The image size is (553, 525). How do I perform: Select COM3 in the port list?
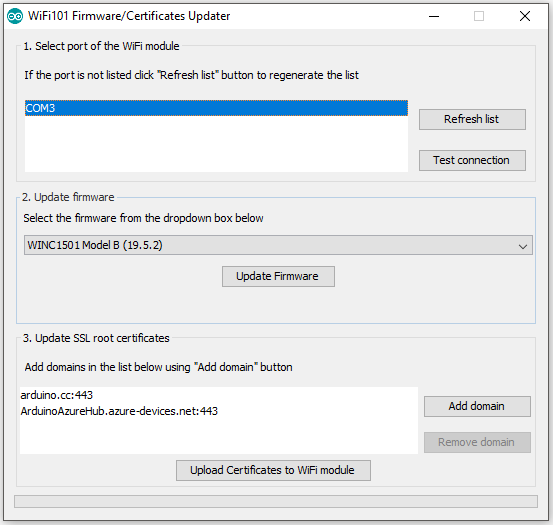click(x=216, y=108)
